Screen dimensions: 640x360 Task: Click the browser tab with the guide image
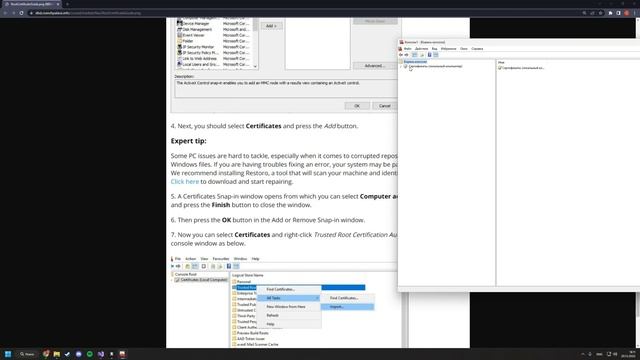31,4
